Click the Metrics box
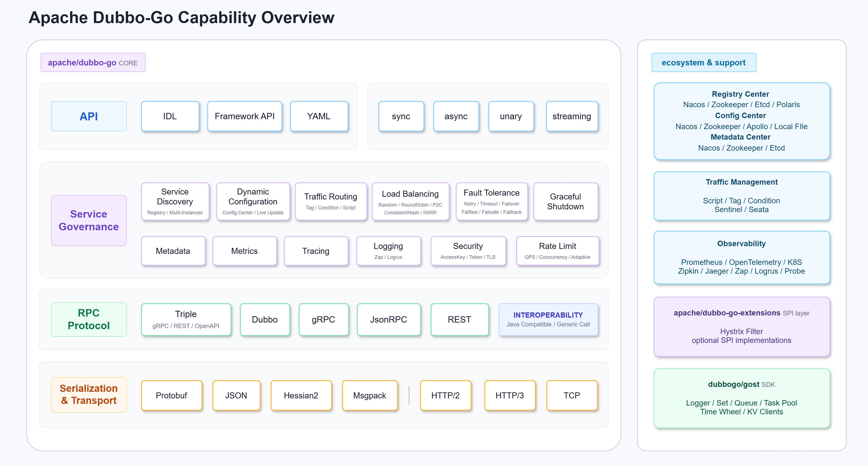The width and height of the screenshot is (868, 466). click(245, 251)
